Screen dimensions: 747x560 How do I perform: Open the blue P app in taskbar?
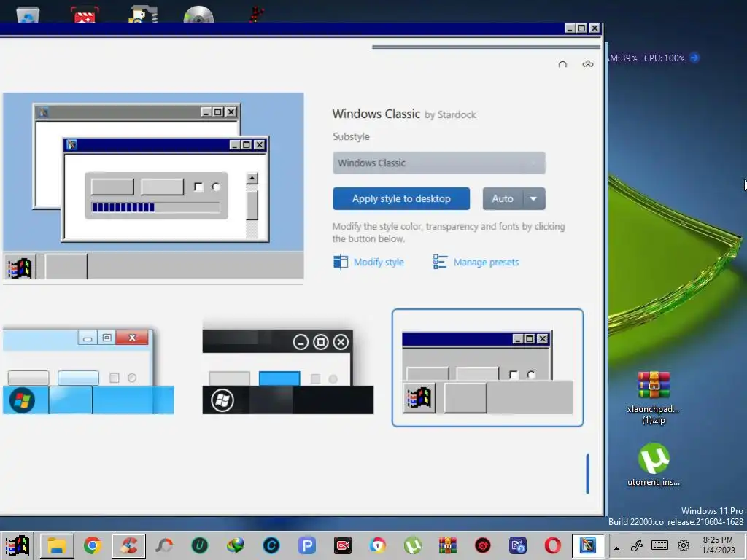[x=307, y=545]
